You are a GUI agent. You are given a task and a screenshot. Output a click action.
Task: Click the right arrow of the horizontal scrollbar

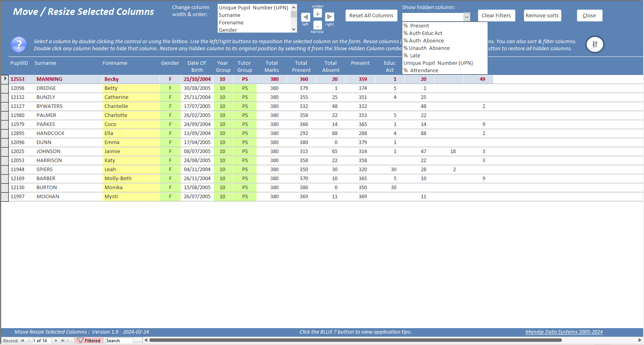[640, 340]
